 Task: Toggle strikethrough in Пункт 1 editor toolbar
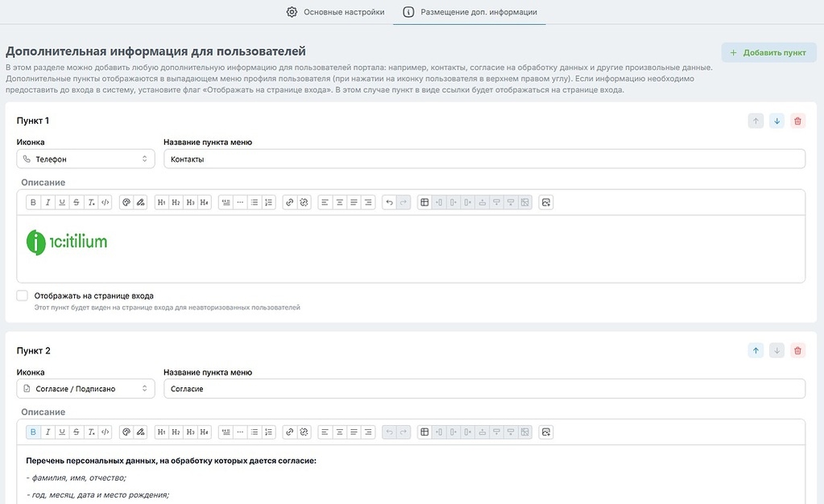coord(77,202)
